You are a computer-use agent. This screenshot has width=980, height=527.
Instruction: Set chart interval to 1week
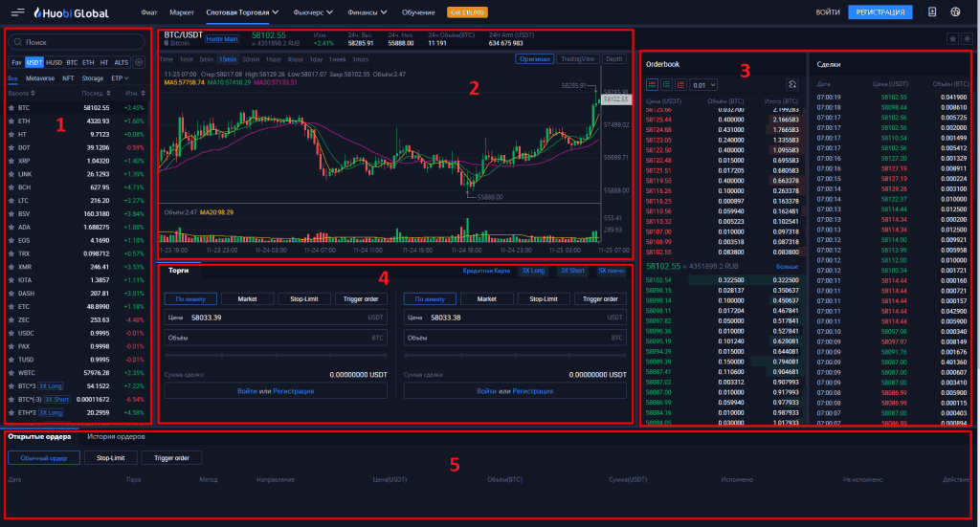[x=338, y=59]
